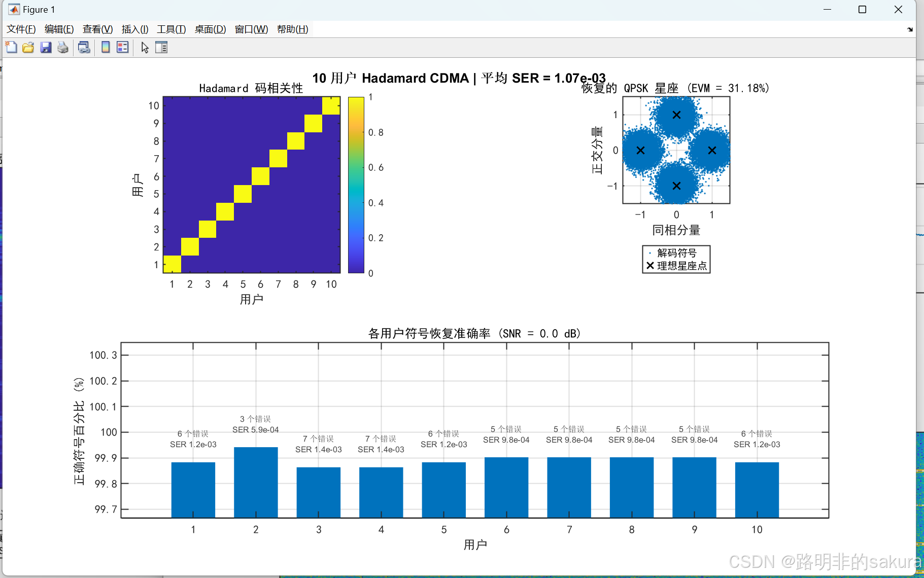Click the MATLAB logo in the title bar
The image size is (924, 578).
[14, 10]
